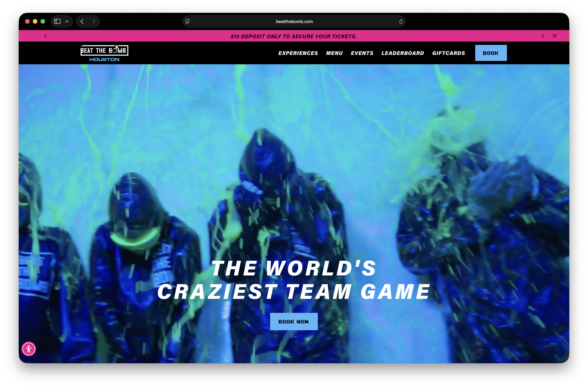Expand the sidebar dropdown arrow
Screen dimensions: 588x388
67,22
